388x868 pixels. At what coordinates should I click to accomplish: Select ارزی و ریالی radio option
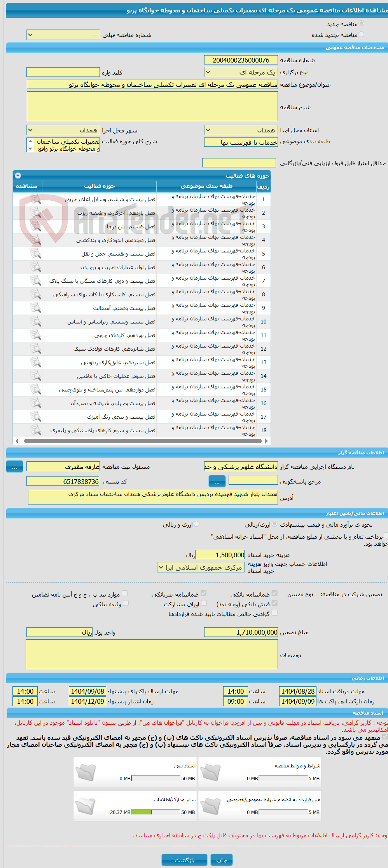coord(197,524)
